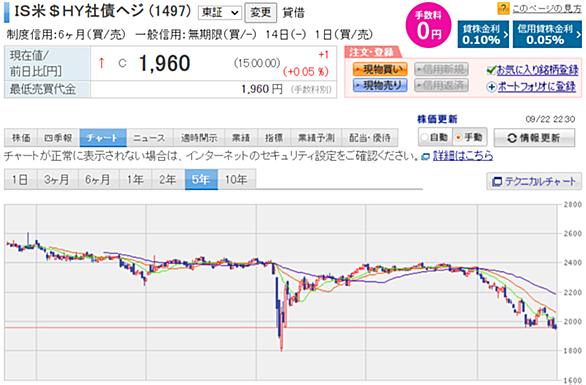Click the red up-arrow price indicator
This screenshot has width=586, height=385.
[x=101, y=63]
